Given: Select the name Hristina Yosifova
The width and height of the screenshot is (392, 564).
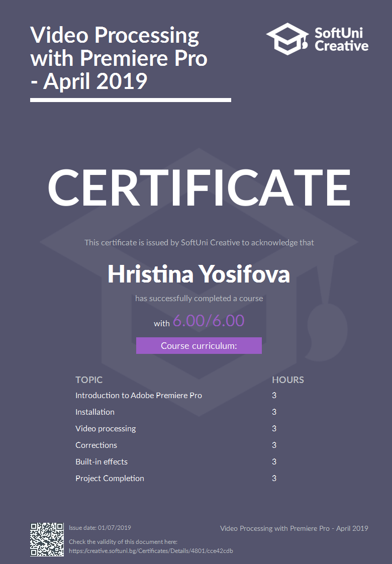Looking at the screenshot, I should (x=199, y=274).
